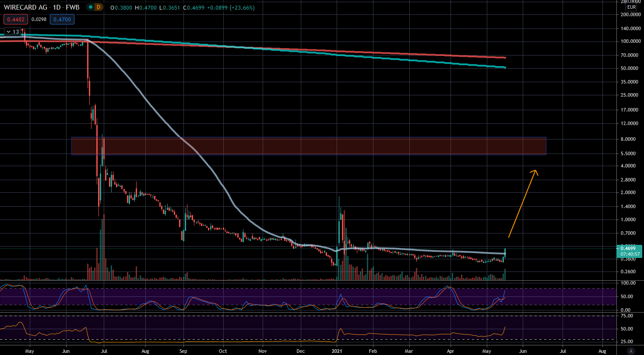Click the +23.66% change value in the legend

[x=242, y=7]
